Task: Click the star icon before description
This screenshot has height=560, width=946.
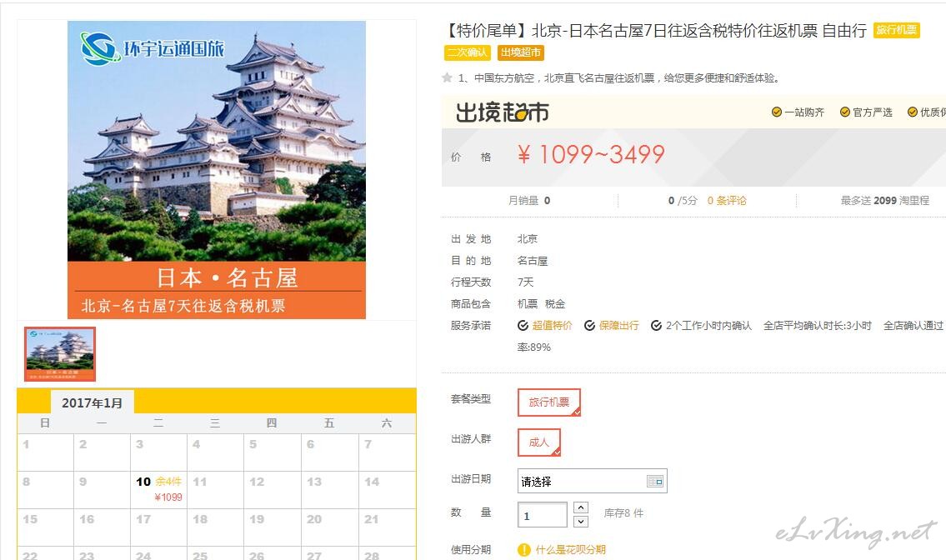Action: click(x=447, y=77)
